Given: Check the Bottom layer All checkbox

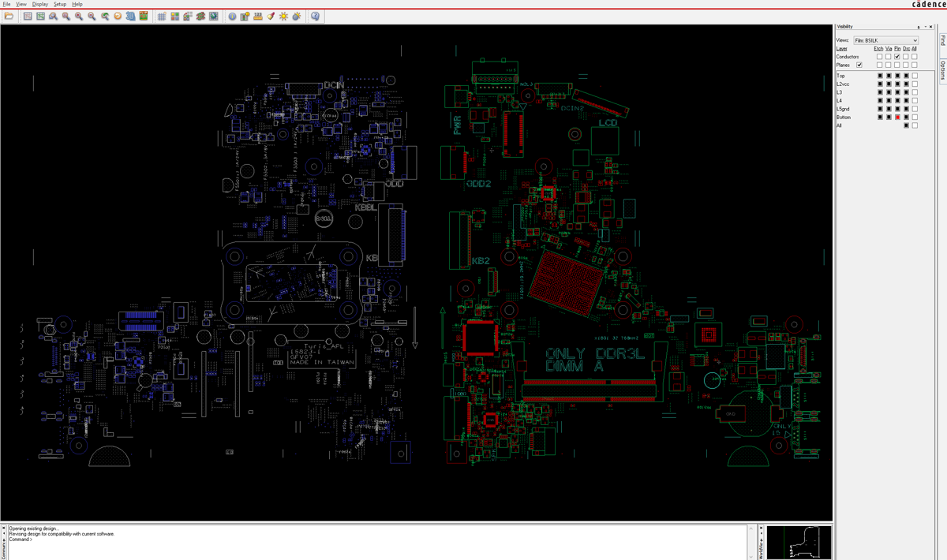Looking at the screenshot, I should [915, 117].
